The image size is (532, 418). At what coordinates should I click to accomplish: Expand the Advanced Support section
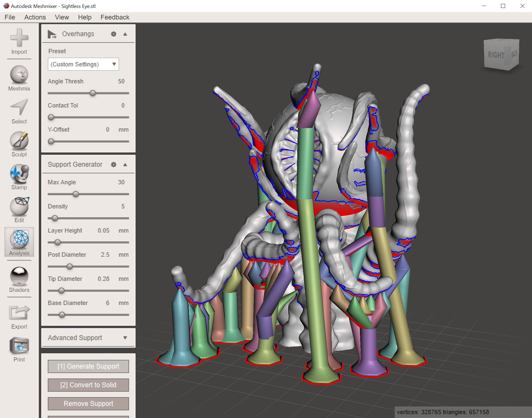pos(125,338)
